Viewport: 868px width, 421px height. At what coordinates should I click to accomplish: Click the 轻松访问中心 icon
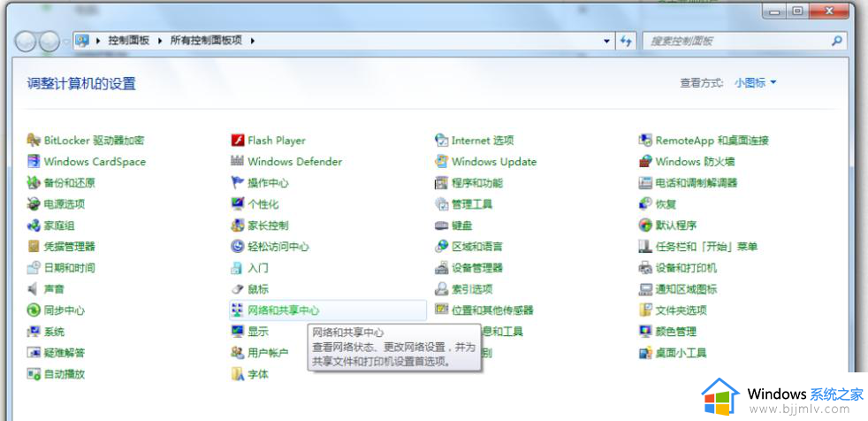(x=238, y=247)
